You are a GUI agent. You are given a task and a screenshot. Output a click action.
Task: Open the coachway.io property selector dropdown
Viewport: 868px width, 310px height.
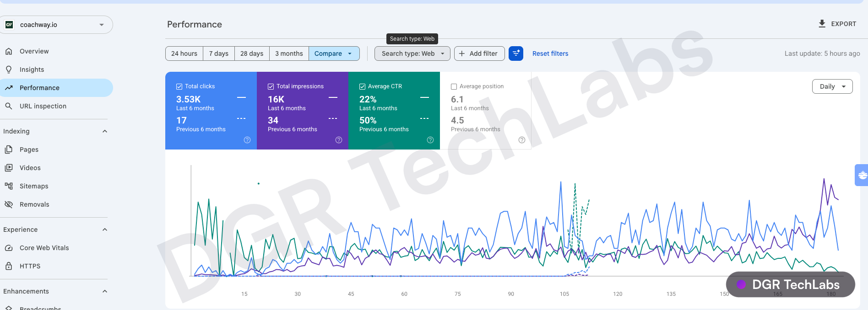pos(56,25)
